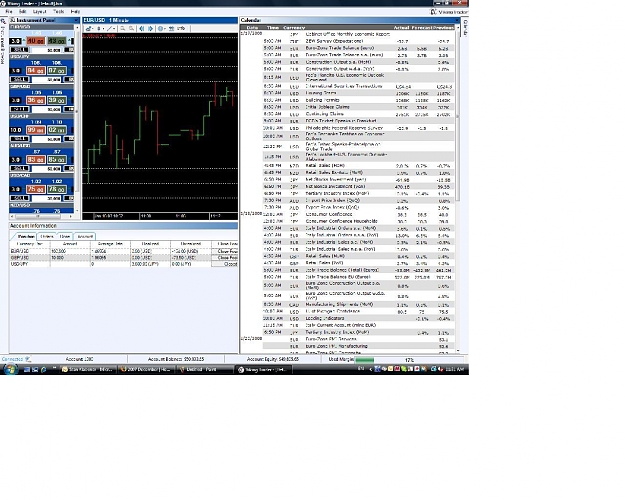Click the Calendar side tab on right edge
Screen dimensions: 625x500
coord(465,28)
